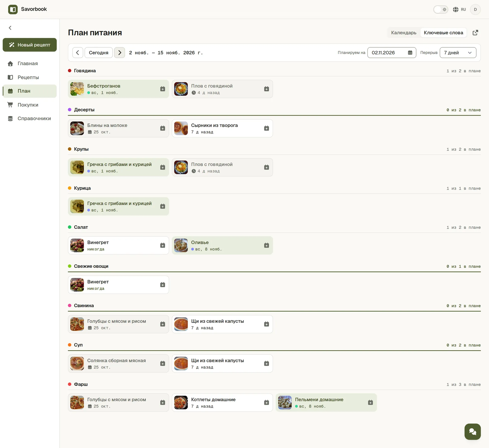Click the Бефстроганов recipe thumbnail
489x448 pixels.
click(77, 89)
